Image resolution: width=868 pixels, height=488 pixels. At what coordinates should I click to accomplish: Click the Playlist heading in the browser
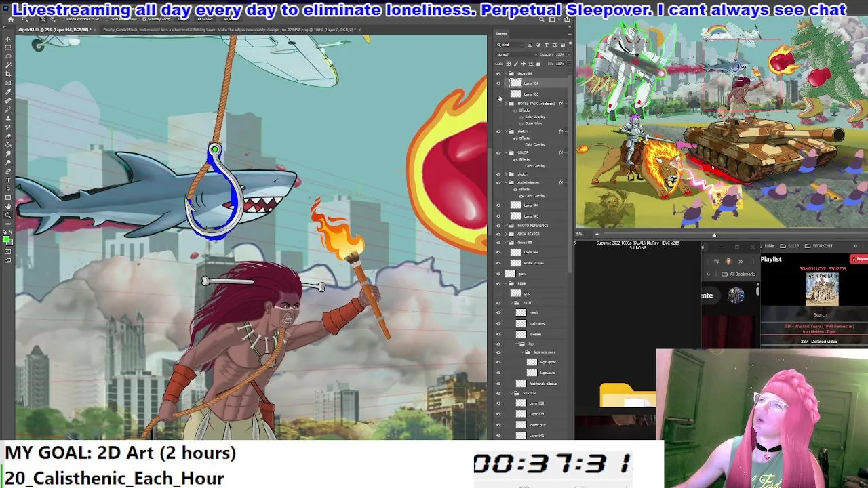pyautogui.click(x=771, y=259)
